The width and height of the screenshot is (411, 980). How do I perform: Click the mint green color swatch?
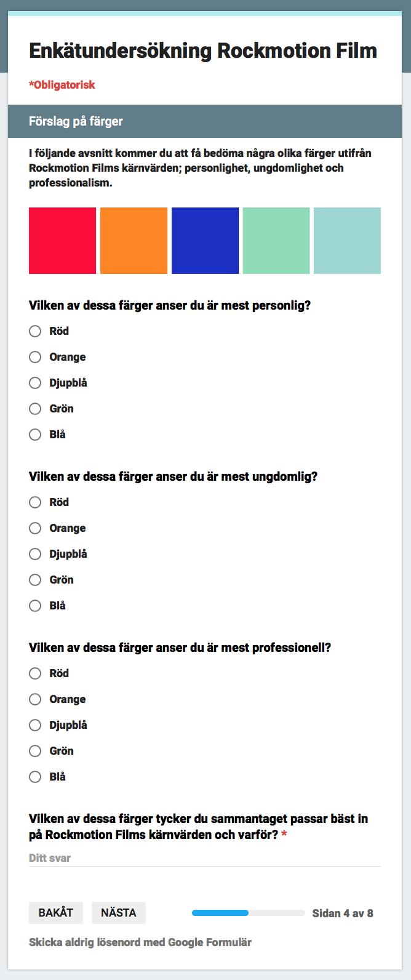(276, 241)
